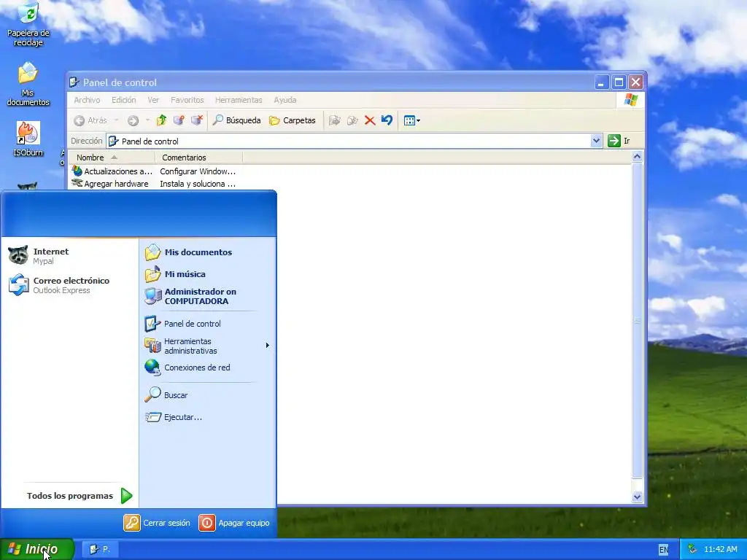Click the Move To folder toolbar icon
The width and height of the screenshot is (747, 560).
[x=335, y=120]
